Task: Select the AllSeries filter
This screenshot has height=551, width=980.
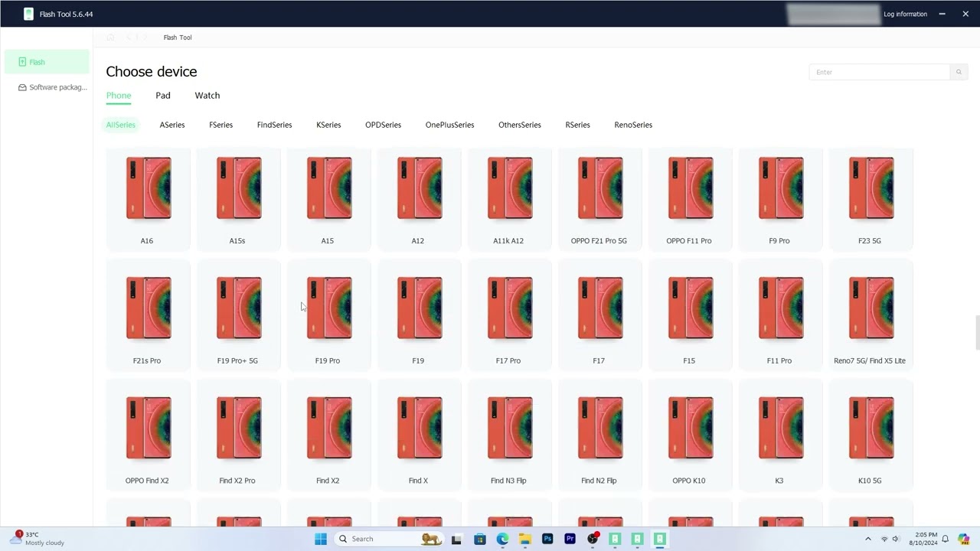Action: click(x=121, y=125)
